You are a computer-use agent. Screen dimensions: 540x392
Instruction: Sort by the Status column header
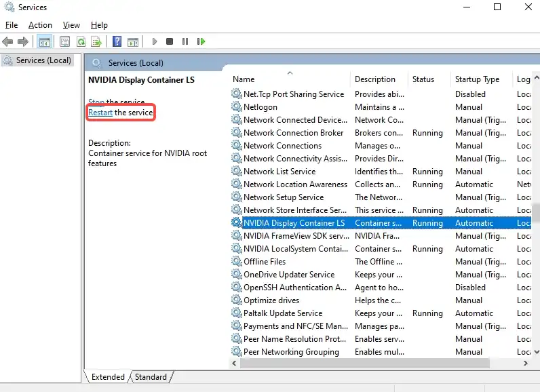point(429,79)
